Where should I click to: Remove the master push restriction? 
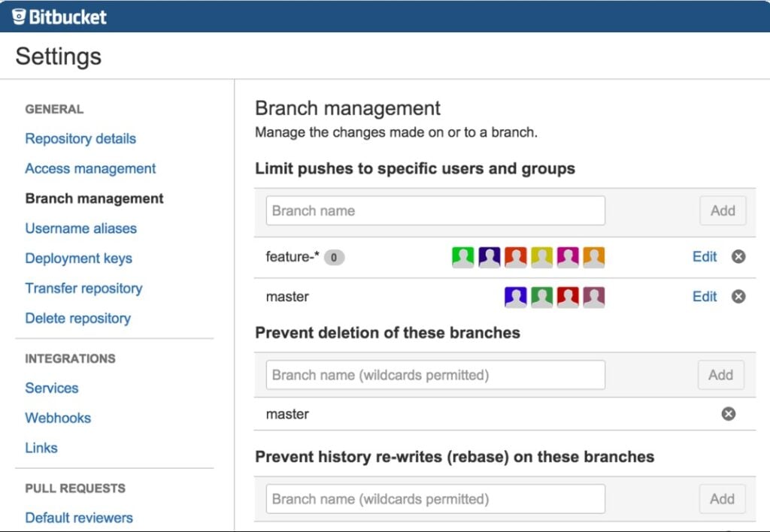coord(738,296)
